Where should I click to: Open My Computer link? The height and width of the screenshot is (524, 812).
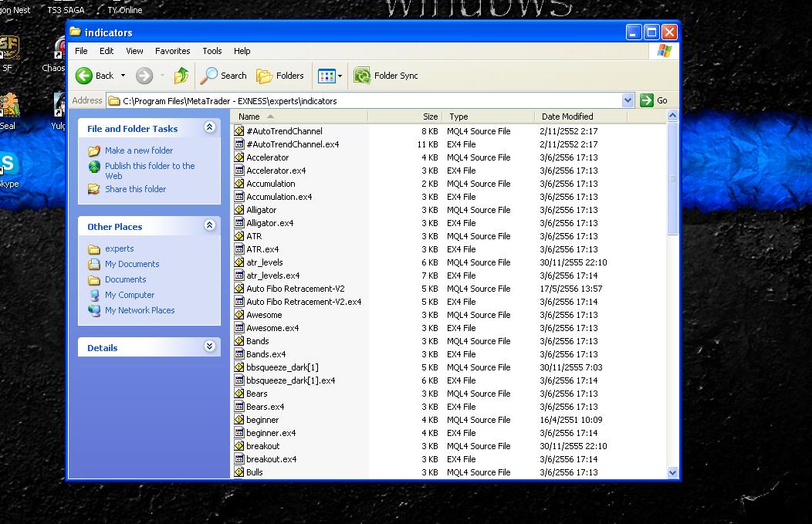pyautogui.click(x=130, y=295)
